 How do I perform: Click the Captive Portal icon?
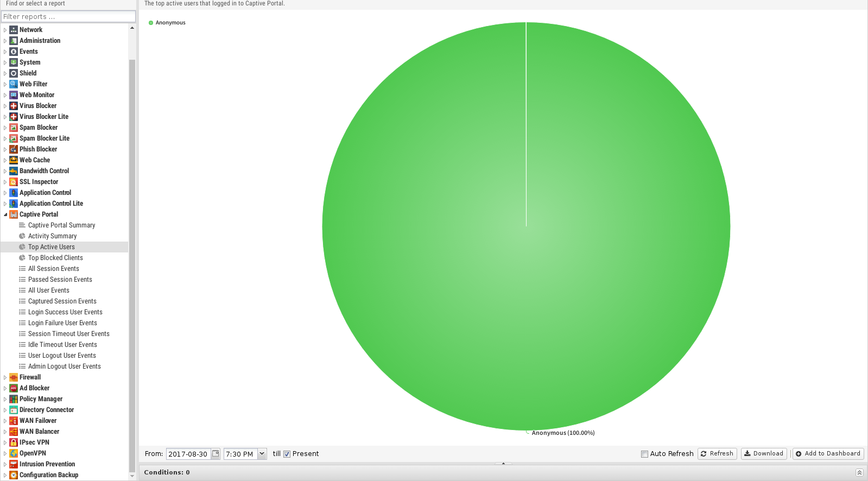point(14,214)
